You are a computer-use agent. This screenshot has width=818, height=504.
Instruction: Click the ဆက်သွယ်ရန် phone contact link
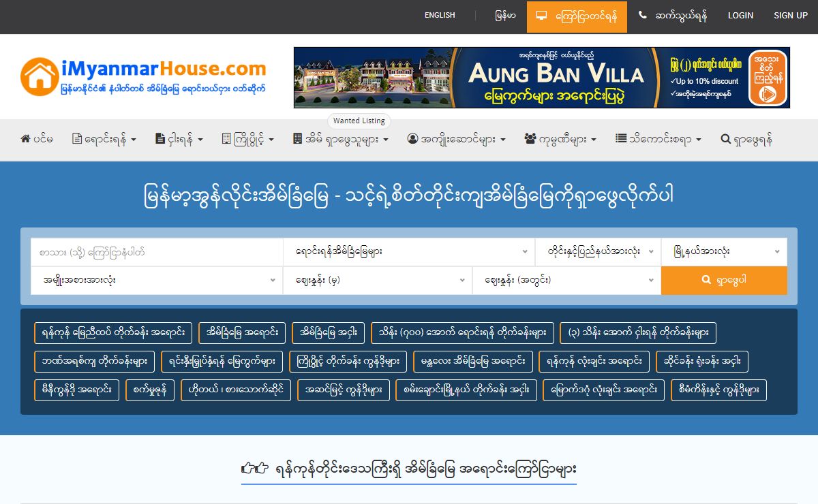click(672, 15)
